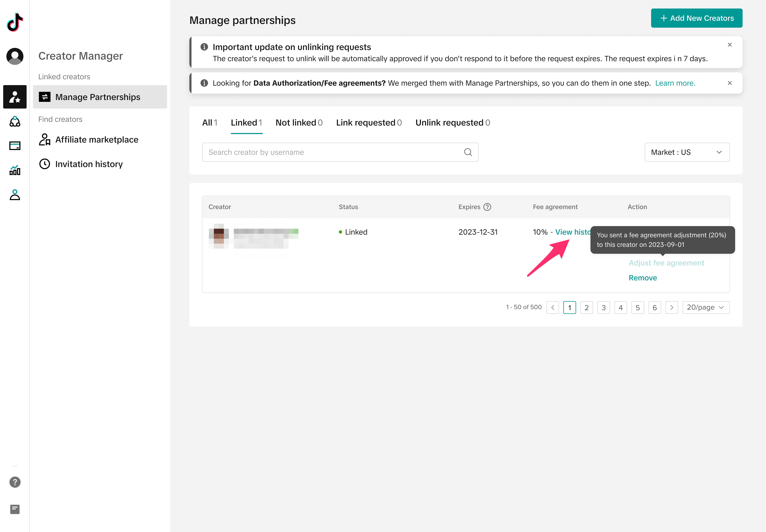Go to next page with right chevron
The image size is (766, 532).
[671, 307]
